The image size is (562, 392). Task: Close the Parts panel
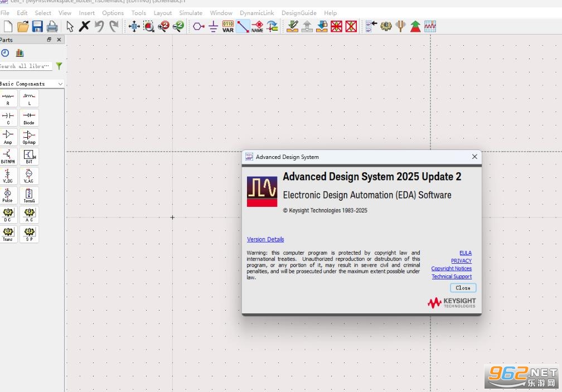click(59, 40)
